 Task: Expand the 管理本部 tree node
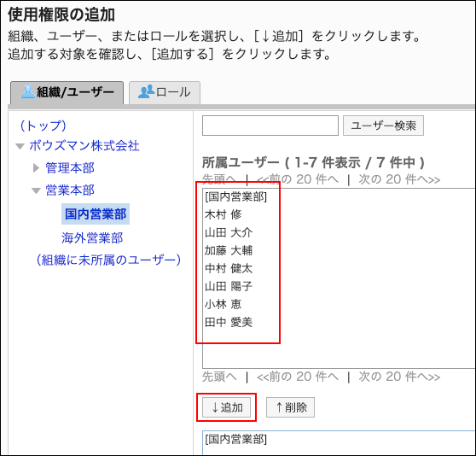(x=36, y=167)
